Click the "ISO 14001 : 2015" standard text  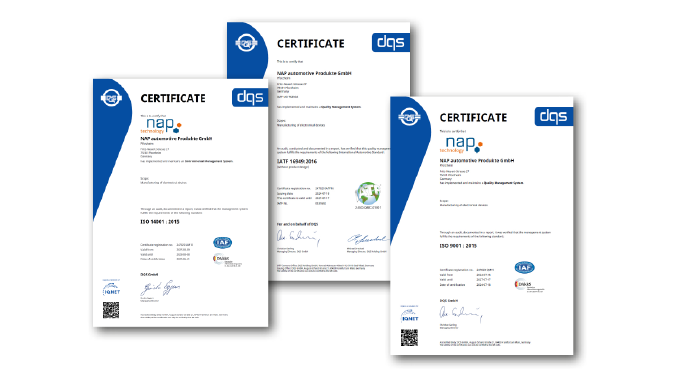pos(160,222)
